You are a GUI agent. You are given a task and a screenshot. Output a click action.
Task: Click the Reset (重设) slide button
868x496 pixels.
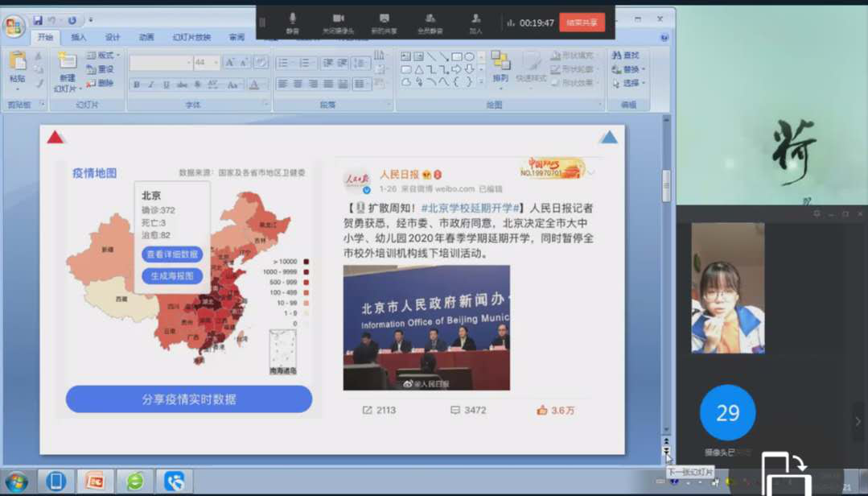click(101, 69)
